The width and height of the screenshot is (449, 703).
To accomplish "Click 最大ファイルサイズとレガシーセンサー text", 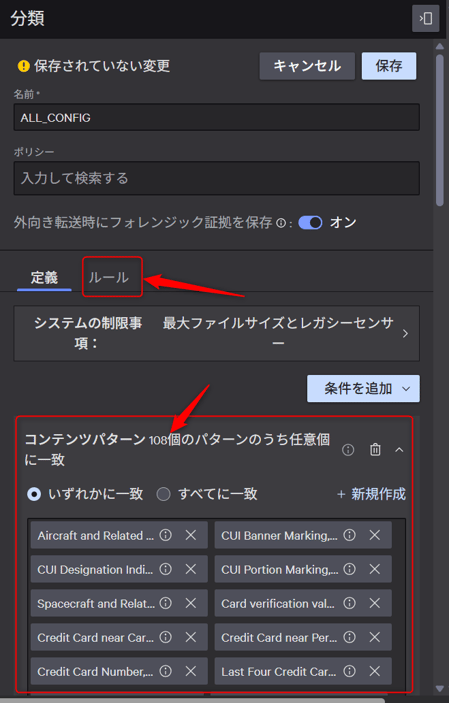I will coord(278,333).
